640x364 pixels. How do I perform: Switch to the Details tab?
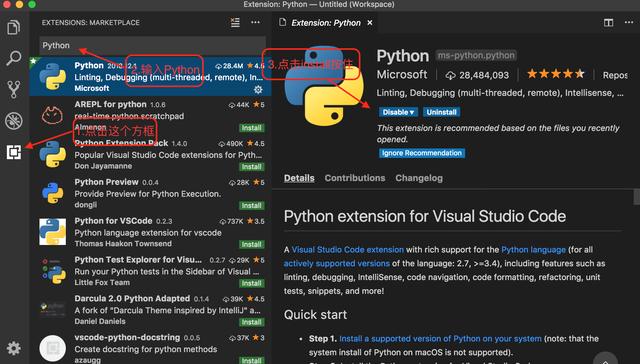299,178
